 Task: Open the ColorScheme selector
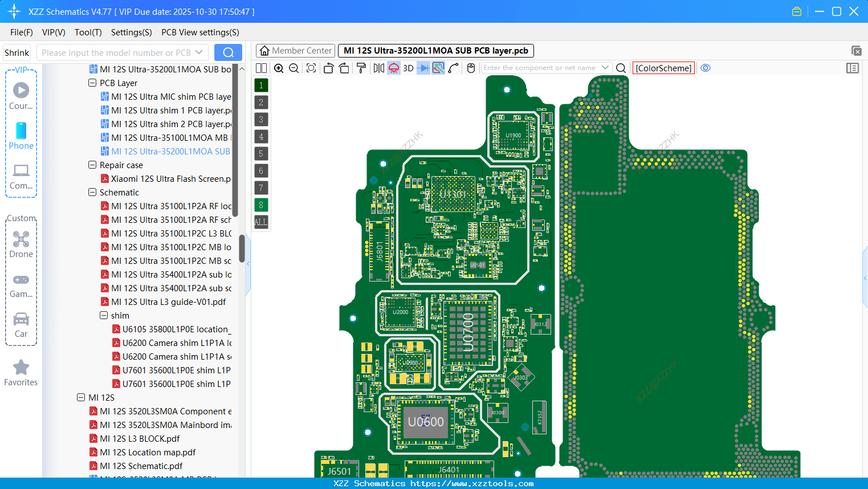click(663, 68)
